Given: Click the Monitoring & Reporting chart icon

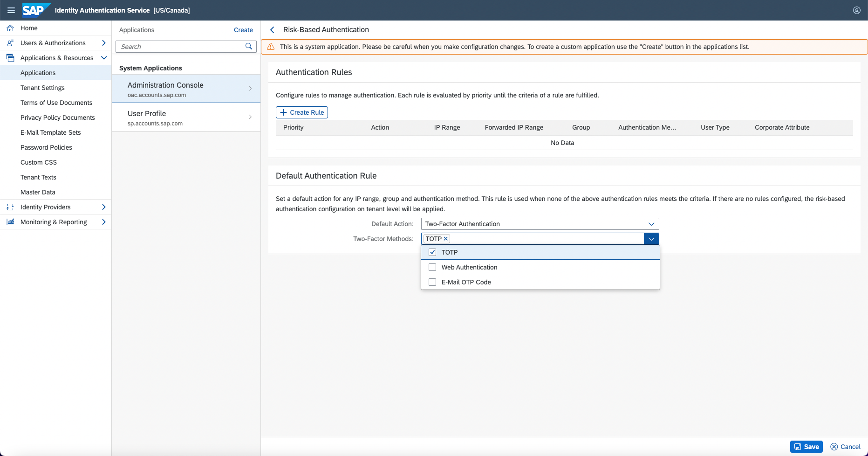Looking at the screenshot, I should coord(10,222).
